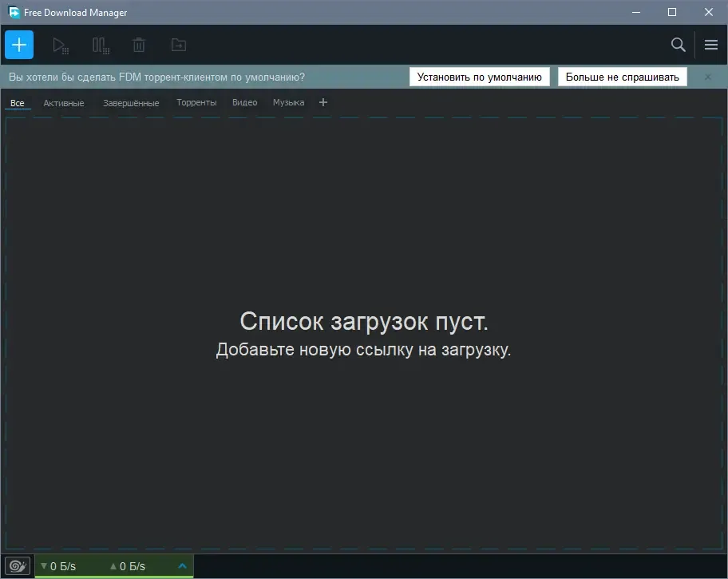The height and width of the screenshot is (579, 728).
Task: Move download using folder arrow icon
Action: [x=179, y=45]
